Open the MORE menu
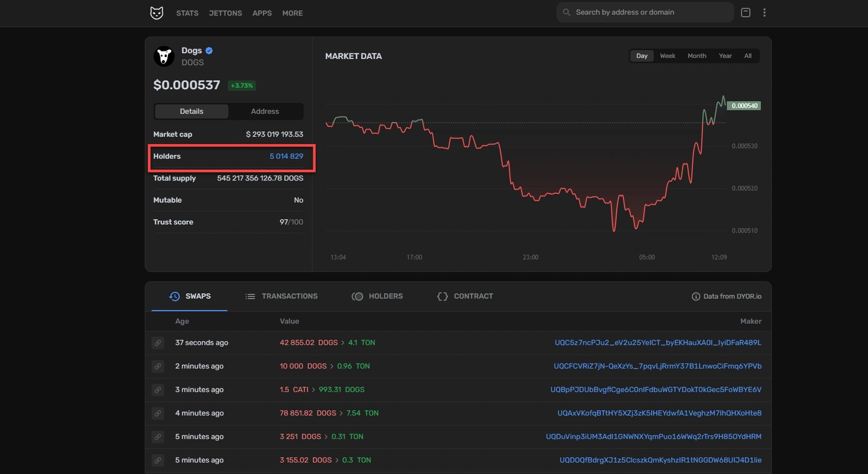Image resolution: width=868 pixels, height=474 pixels. pyautogui.click(x=292, y=13)
